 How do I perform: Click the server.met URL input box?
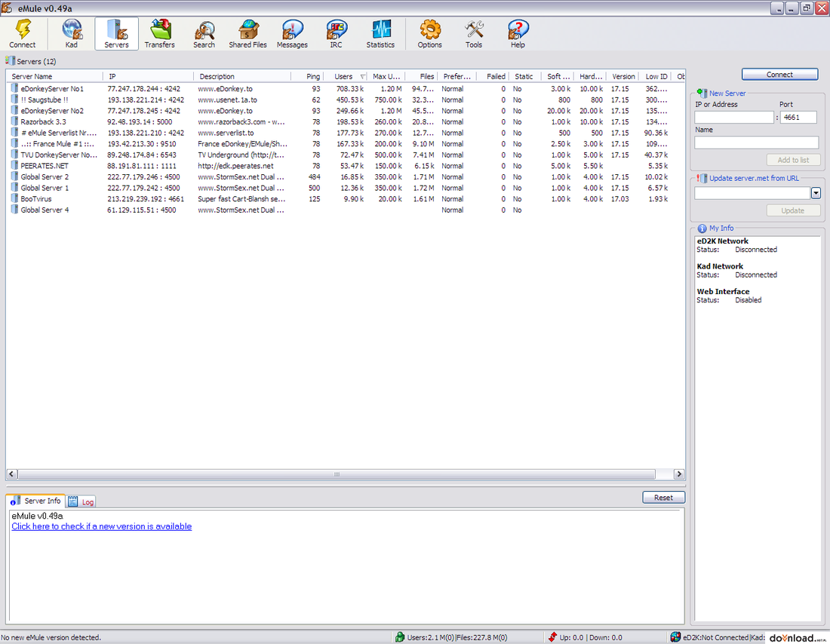(x=752, y=193)
